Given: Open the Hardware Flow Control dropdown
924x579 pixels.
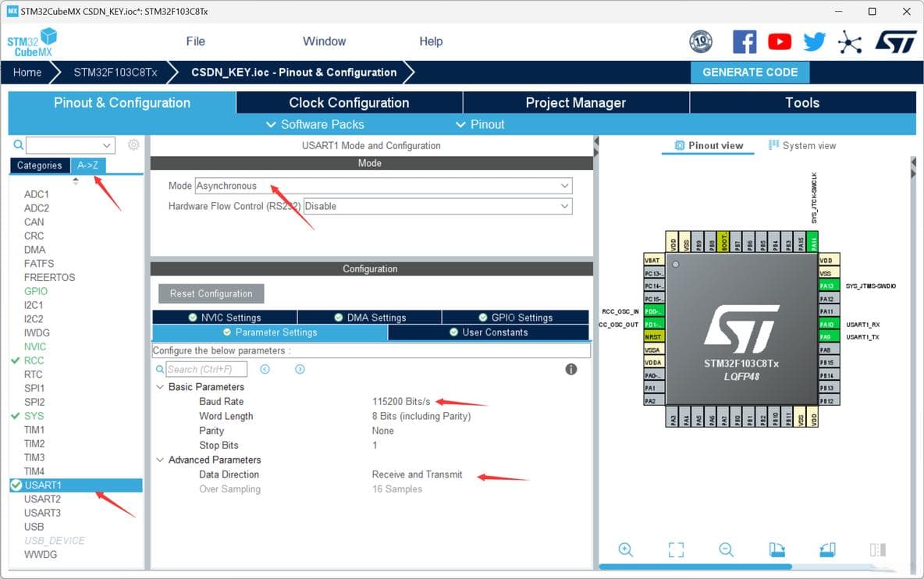Looking at the screenshot, I should point(438,206).
